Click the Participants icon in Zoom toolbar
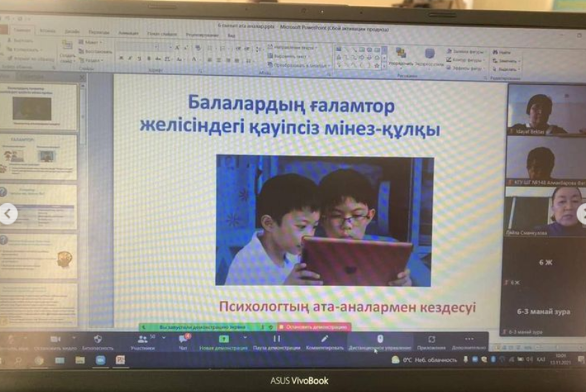Image resolution: width=586 pixels, height=392 pixels. [x=142, y=340]
